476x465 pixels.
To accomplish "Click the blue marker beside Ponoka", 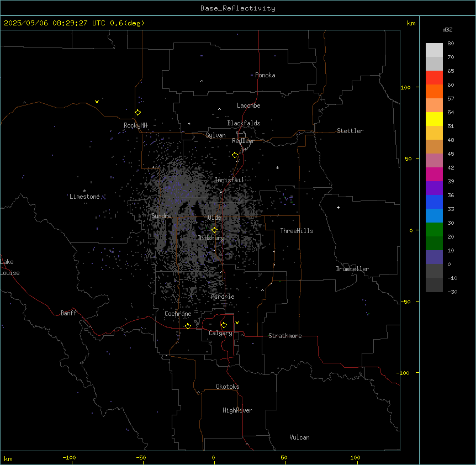I will pos(252,75).
